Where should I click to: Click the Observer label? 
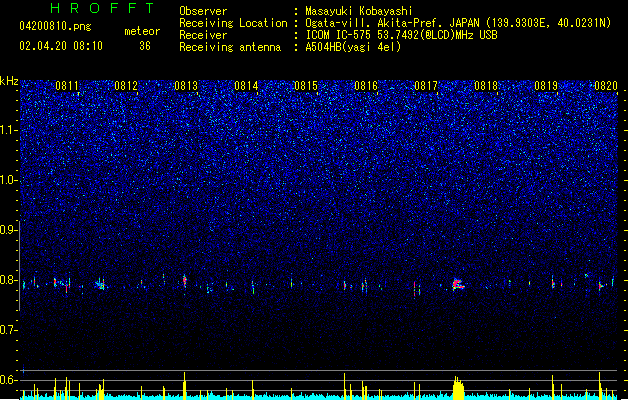coord(203,11)
